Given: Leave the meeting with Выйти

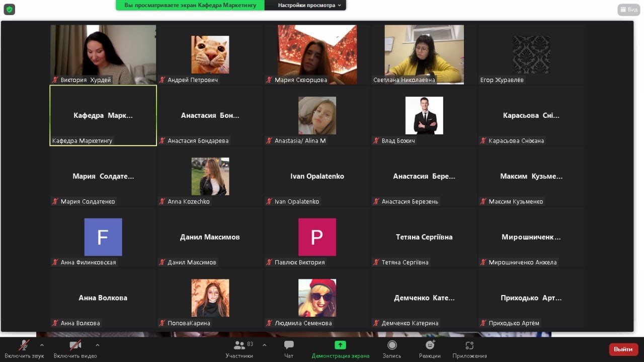Looking at the screenshot, I should [x=623, y=349].
